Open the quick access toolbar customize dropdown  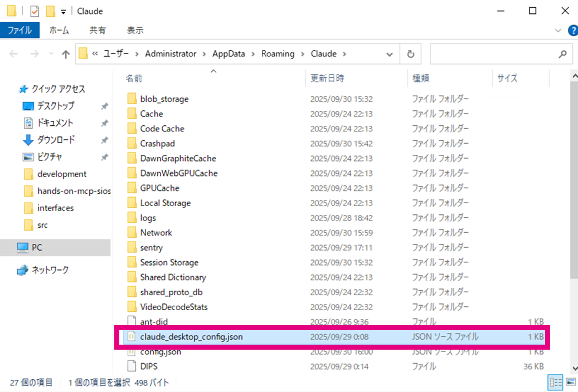[x=64, y=12]
